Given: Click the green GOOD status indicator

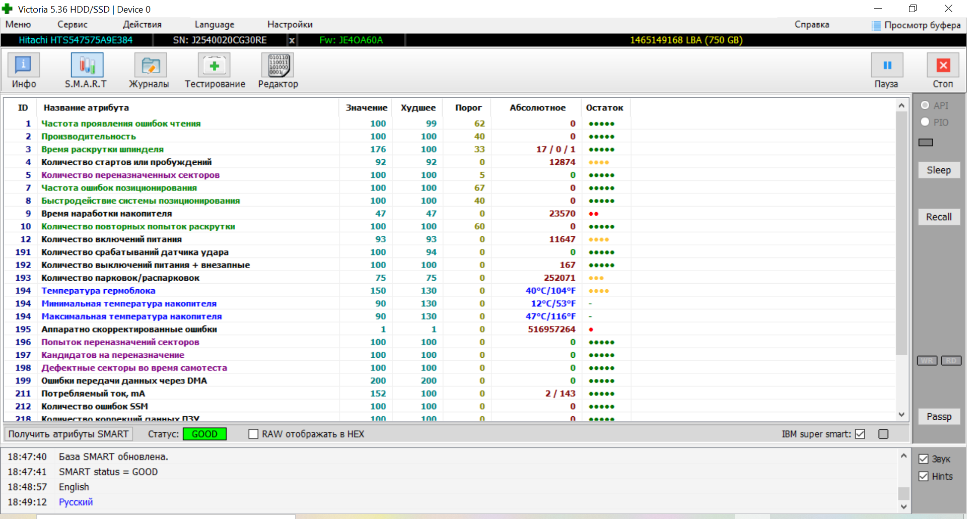Looking at the screenshot, I should [204, 434].
